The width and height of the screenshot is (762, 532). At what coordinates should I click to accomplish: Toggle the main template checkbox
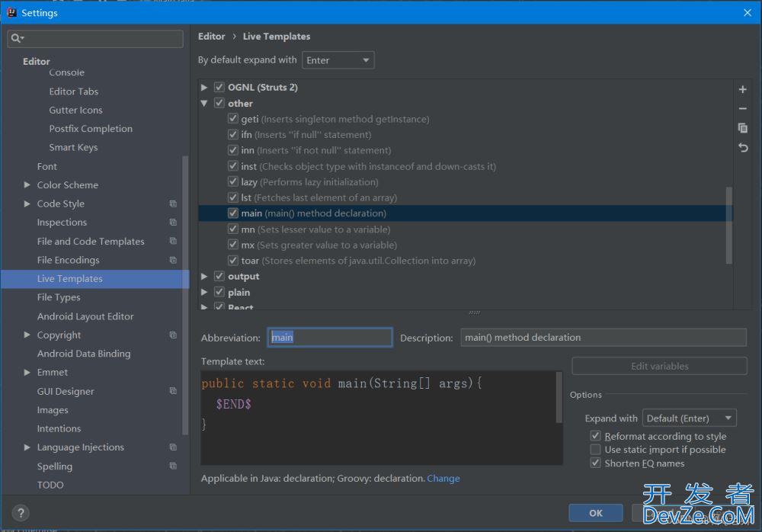coord(232,213)
